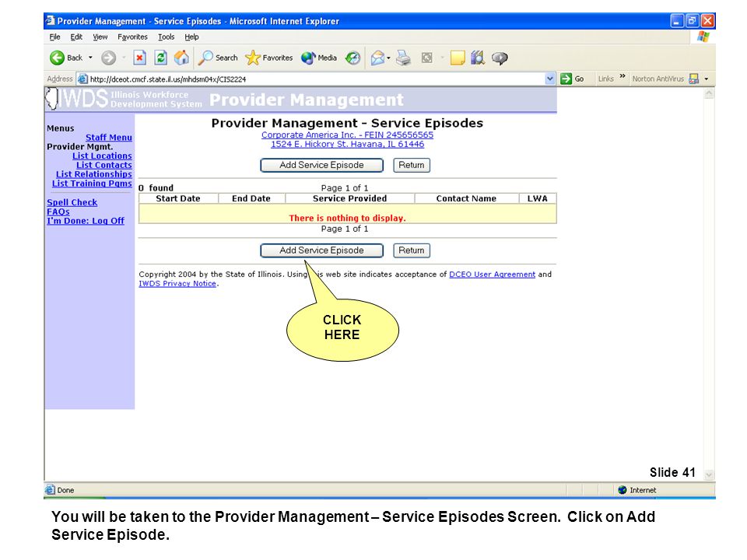Click the LWA column header
747x560 pixels.
point(538,198)
